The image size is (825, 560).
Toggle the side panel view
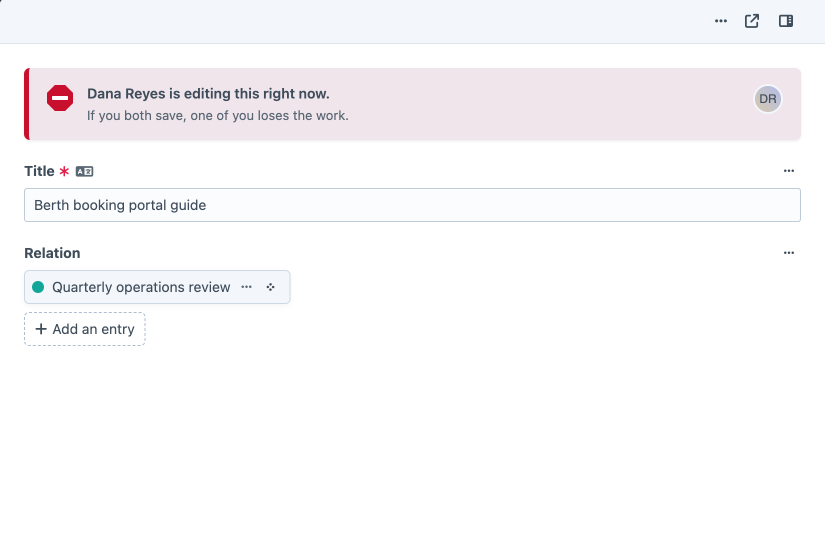(786, 21)
